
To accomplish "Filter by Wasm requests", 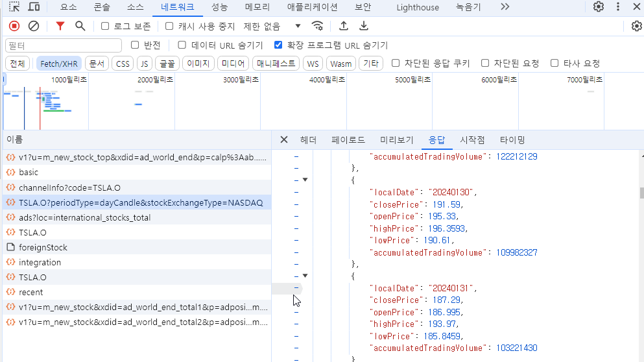I will (341, 64).
